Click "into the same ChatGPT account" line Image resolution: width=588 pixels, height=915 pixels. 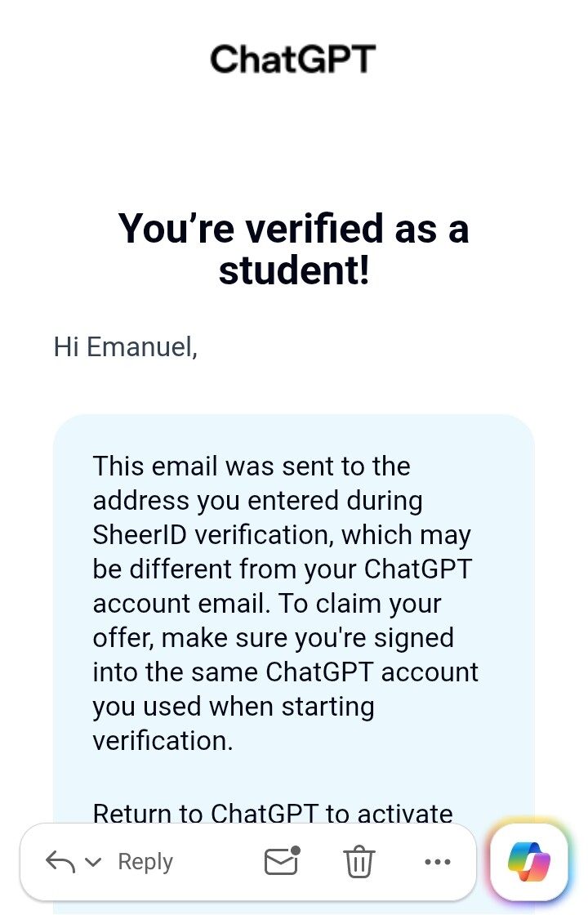pyautogui.click(x=285, y=672)
